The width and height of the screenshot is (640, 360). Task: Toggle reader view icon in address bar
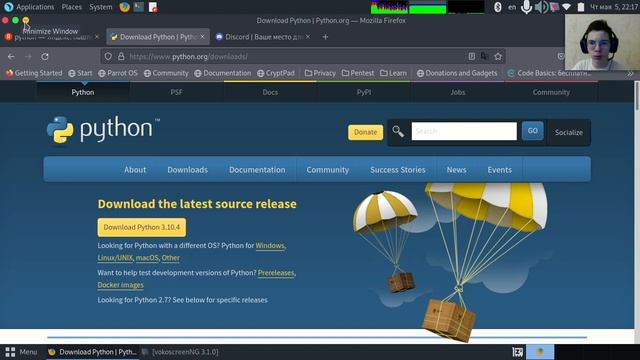471,56
